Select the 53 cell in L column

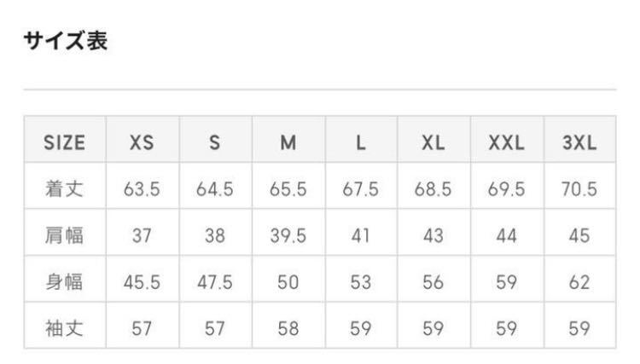click(x=361, y=281)
